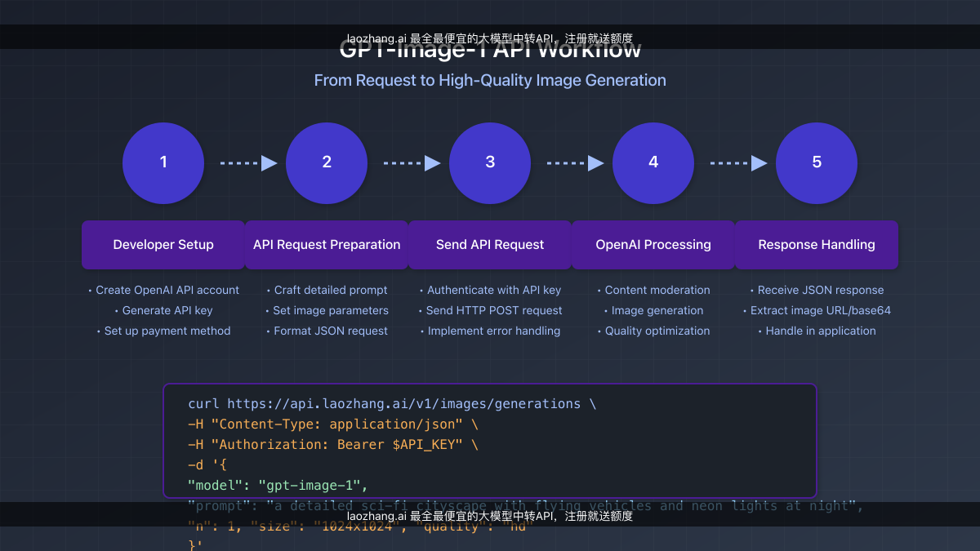
Task: Click 'Create OpenAI API account' bullet
Action: coord(163,290)
